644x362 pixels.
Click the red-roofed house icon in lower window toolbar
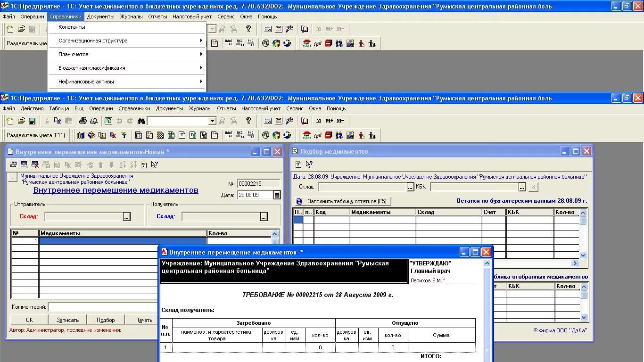click(307, 135)
